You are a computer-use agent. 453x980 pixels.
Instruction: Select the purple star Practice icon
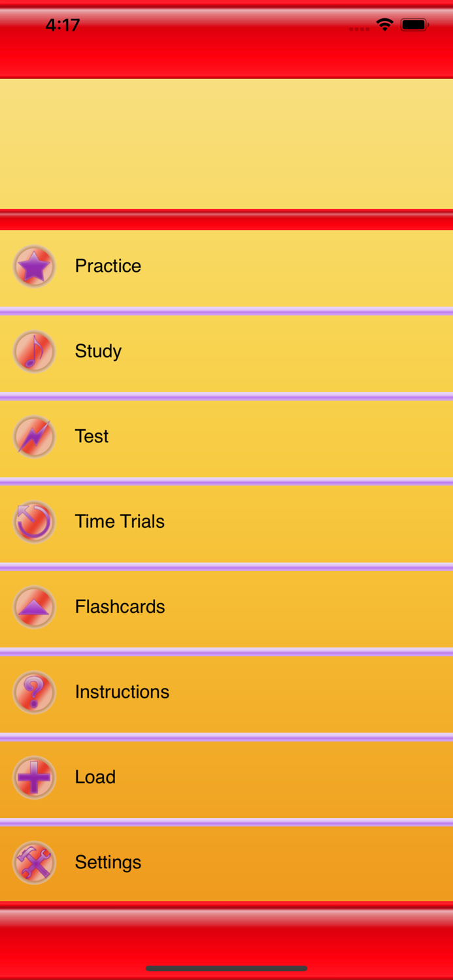(34, 266)
